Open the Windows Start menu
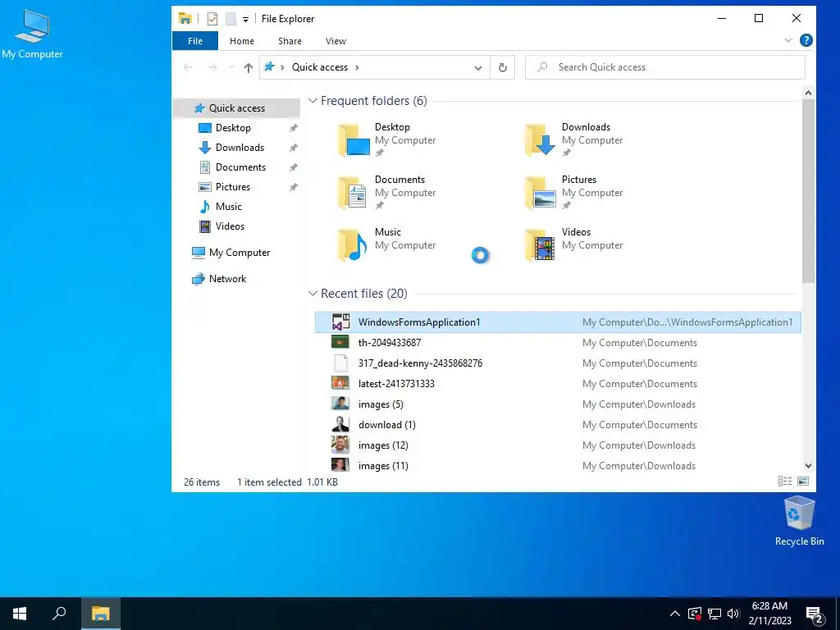840x630 pixels. 20,614
